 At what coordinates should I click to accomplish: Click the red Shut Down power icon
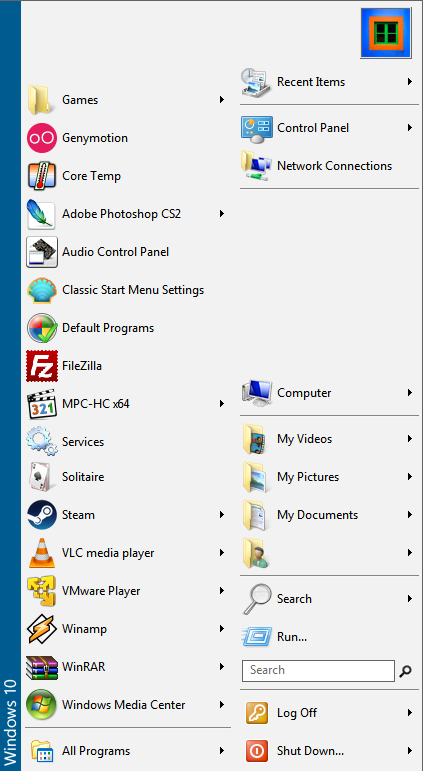(257, 751)
